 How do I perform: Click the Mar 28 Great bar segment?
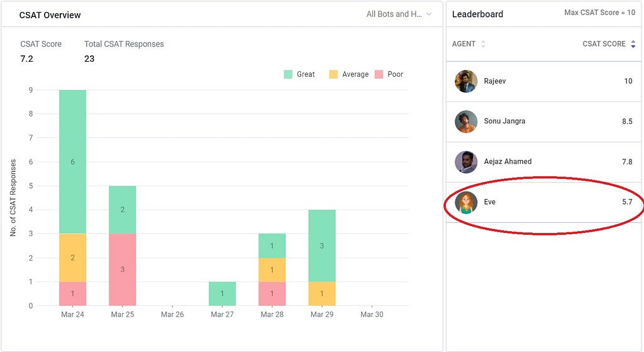[272, 246]
